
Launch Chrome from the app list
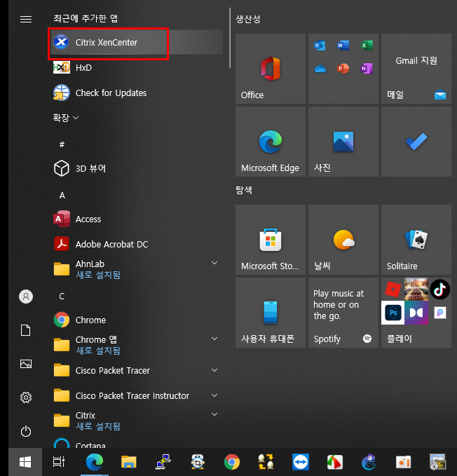[x=137, y=320]
